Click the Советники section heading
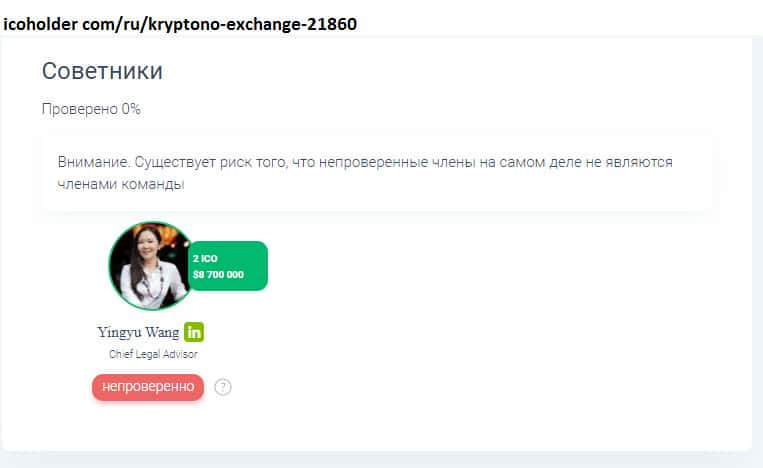The height and width of the screenshot is (468, 763). 102,71
